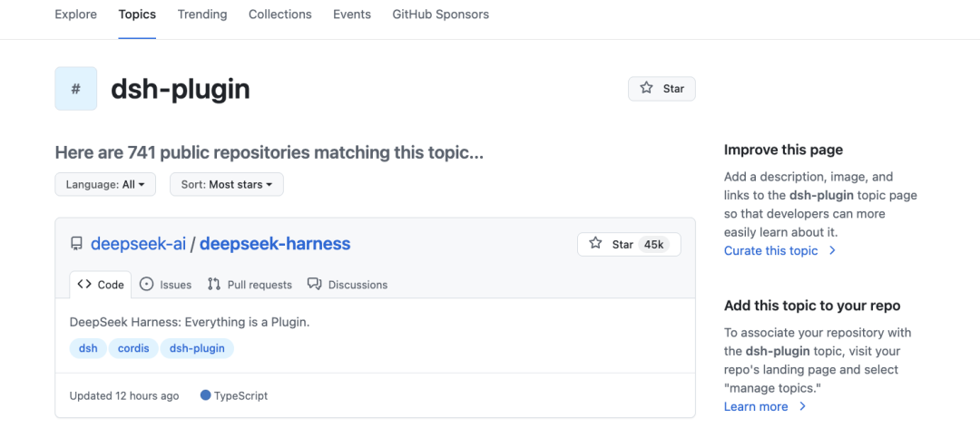Click the Discussions speech bubble icon
Viewport: 980px width, 428px height.
click(x=314, y=285)
